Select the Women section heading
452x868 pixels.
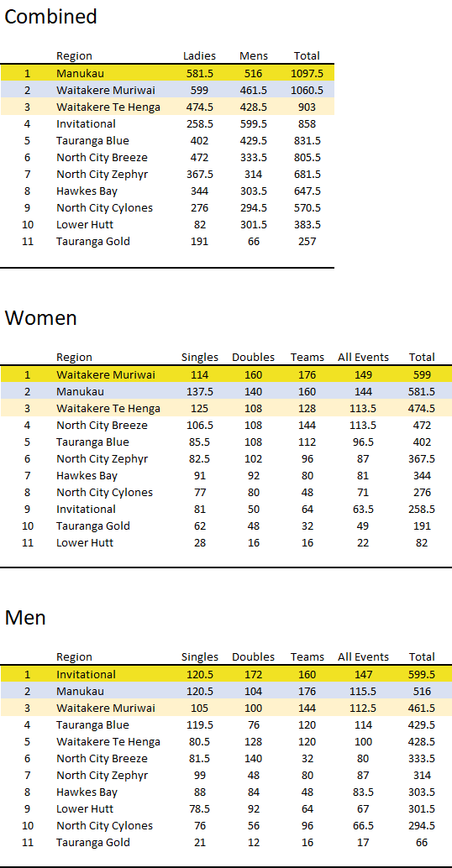40,318
